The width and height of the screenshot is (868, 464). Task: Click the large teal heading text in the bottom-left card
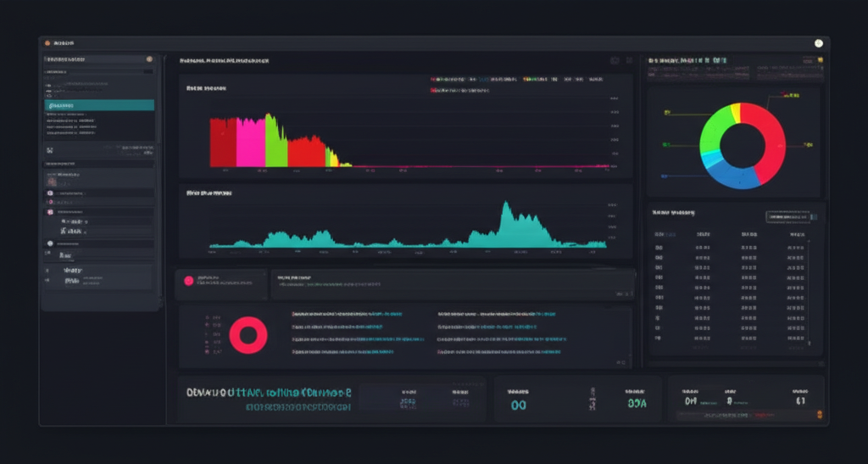(x=269, y=393)
